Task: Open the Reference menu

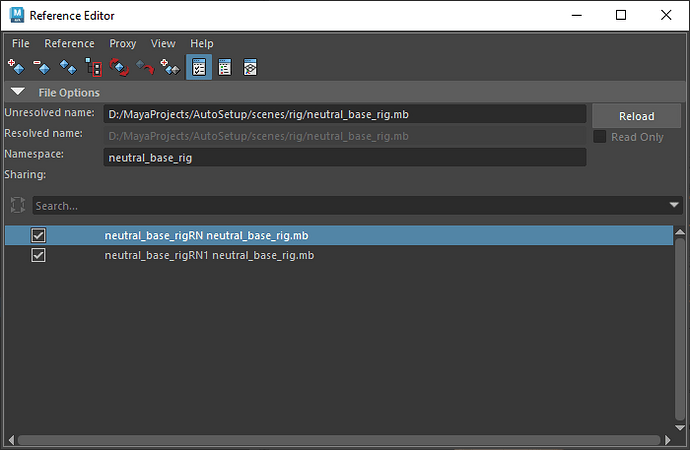Action: (70, 44)
